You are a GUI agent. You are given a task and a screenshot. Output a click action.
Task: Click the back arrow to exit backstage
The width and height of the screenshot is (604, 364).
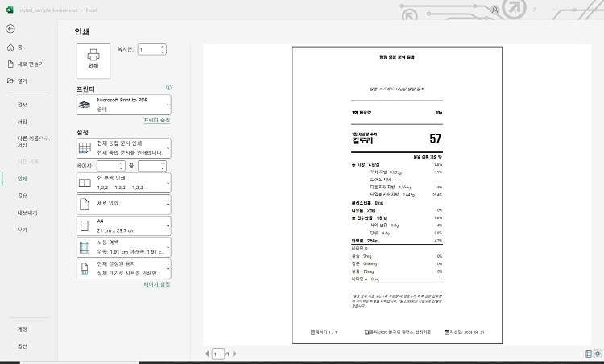(x=10, y=29)
